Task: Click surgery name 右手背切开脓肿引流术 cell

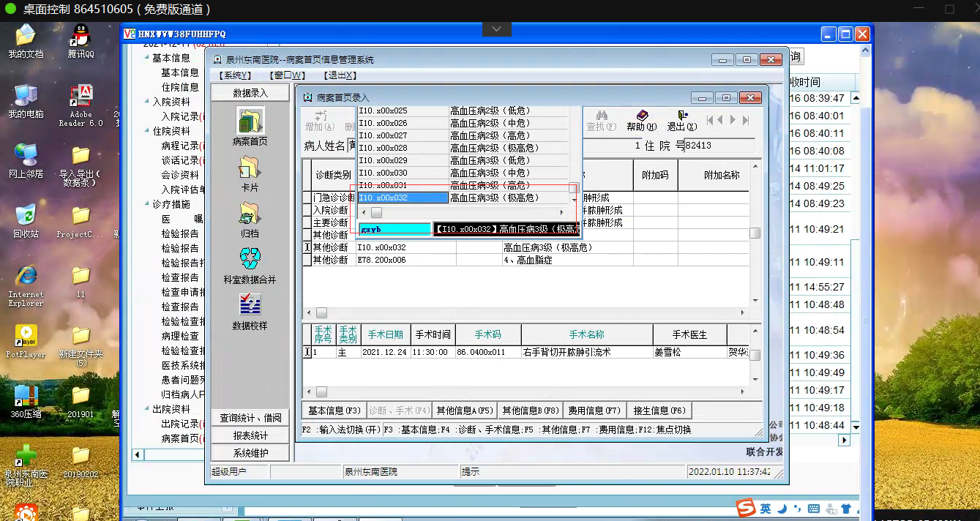Action: [x=587, y=352]
